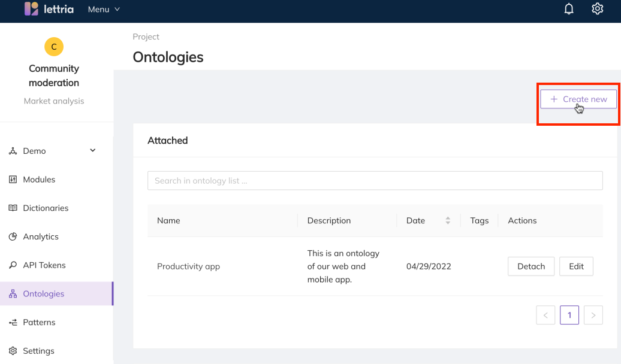621x364 pixels.
Task: Sort the table by Date arrows
Action: (448, 221)
